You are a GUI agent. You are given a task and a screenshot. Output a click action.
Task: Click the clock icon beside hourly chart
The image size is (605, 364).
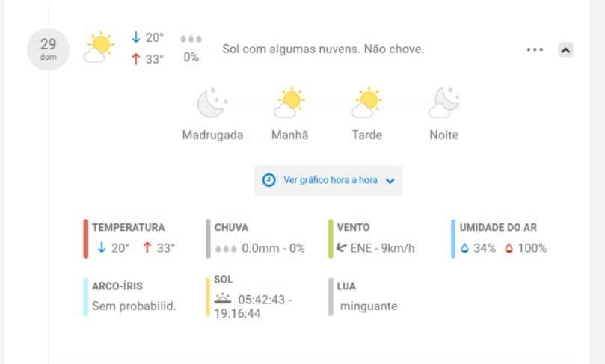click(x=269, y=180)
